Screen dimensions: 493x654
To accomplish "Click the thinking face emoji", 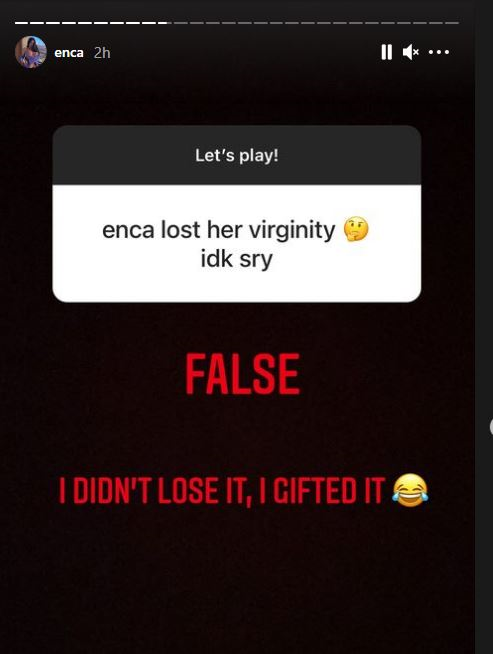I will (x=356, y=229).
